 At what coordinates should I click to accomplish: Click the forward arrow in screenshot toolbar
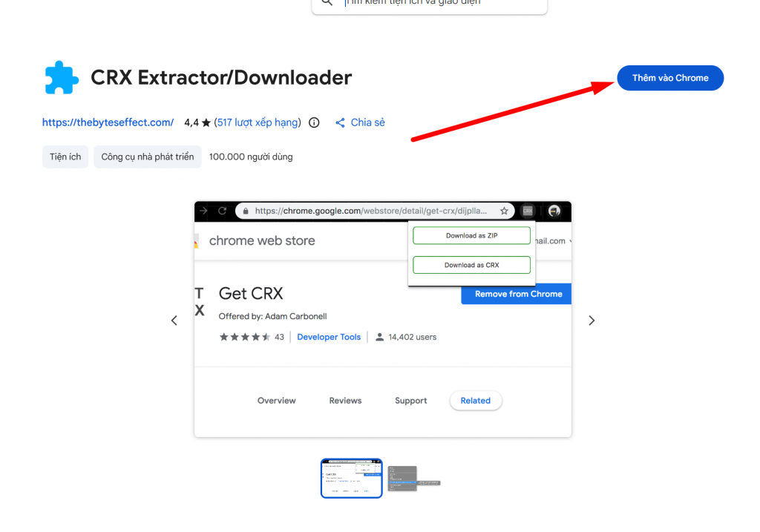(203, 211)
